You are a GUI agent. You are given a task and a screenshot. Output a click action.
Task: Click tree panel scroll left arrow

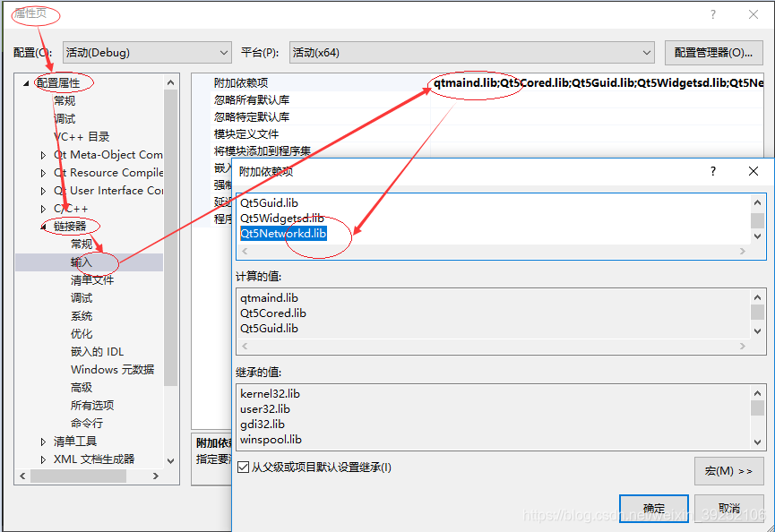(x=22, y=476)
